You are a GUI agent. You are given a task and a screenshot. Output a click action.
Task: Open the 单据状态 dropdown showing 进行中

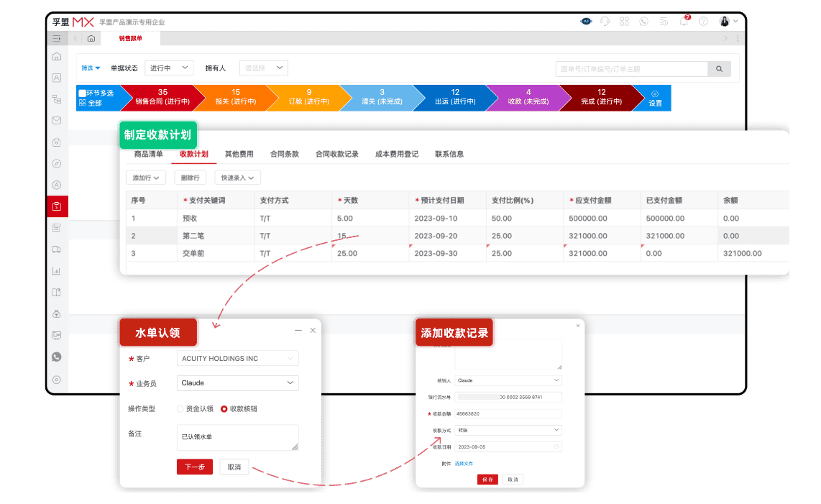coord(169,68)
